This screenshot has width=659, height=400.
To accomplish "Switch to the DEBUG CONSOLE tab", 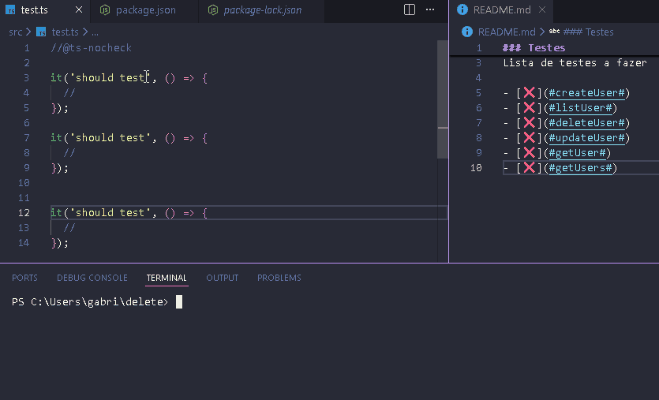I will click(92, 278).
